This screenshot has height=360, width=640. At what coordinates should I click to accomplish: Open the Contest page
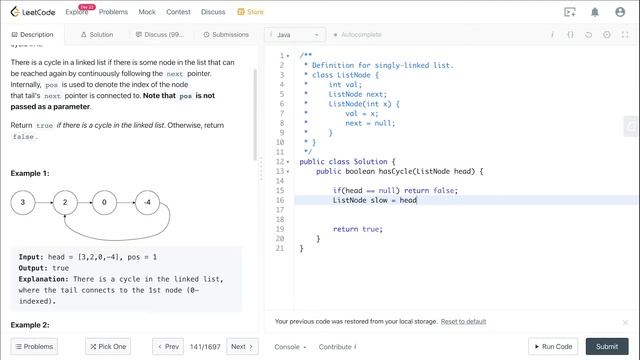(x=178, y=12)
